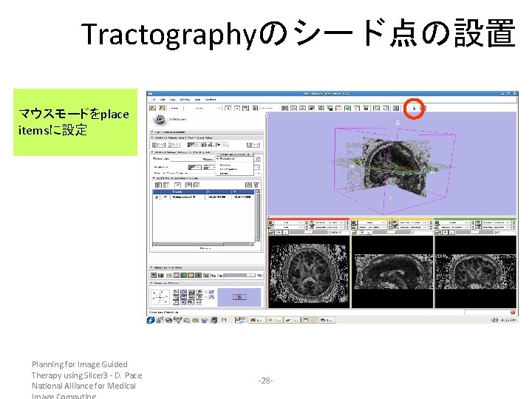The width and height of the screenshot is (532, 399).
Task: Click the Load Scene icon in Slicer toolbar
Action: [153, 108]
